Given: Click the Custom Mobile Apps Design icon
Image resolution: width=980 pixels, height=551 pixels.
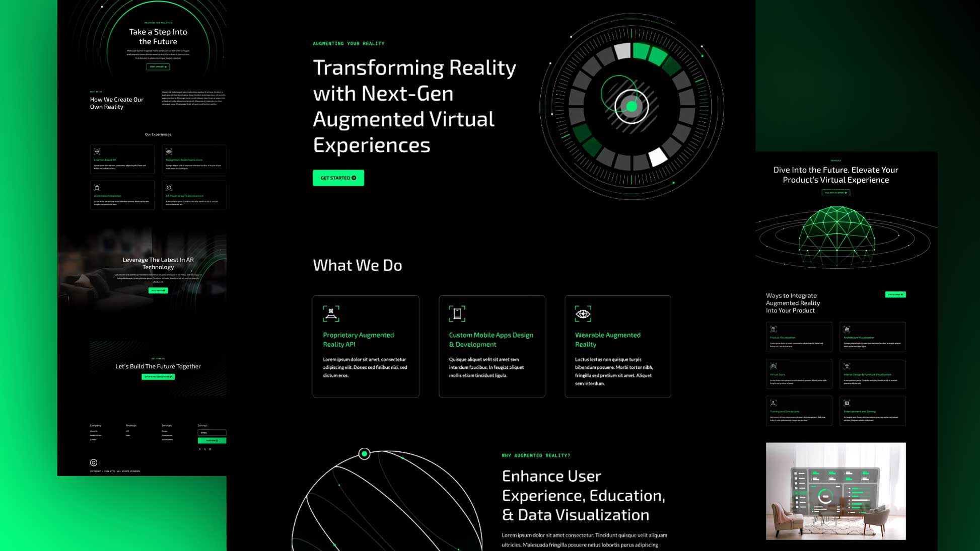Looking at the screenshot, I should click(x=457, y=313).
